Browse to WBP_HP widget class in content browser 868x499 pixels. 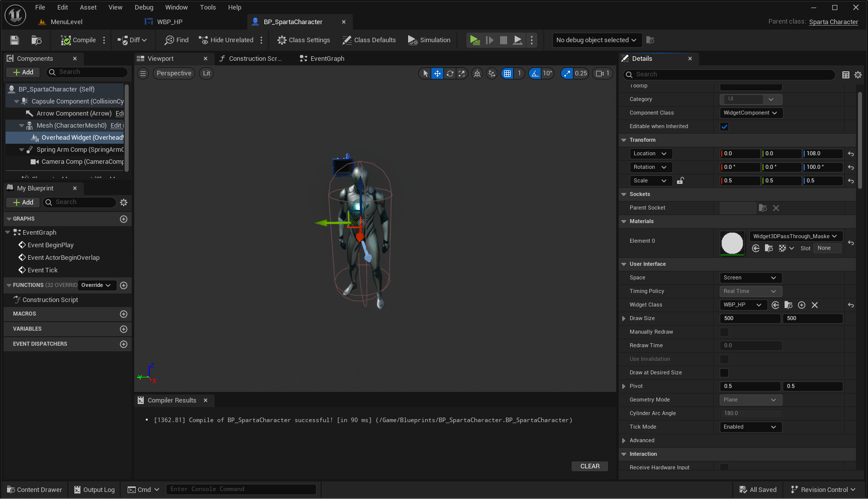click(789, 305)
